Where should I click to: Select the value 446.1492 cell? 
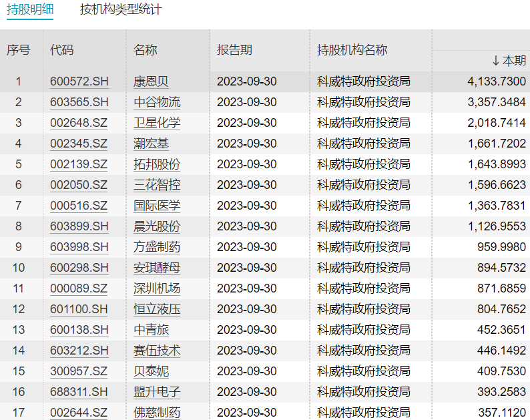point(501,351)
